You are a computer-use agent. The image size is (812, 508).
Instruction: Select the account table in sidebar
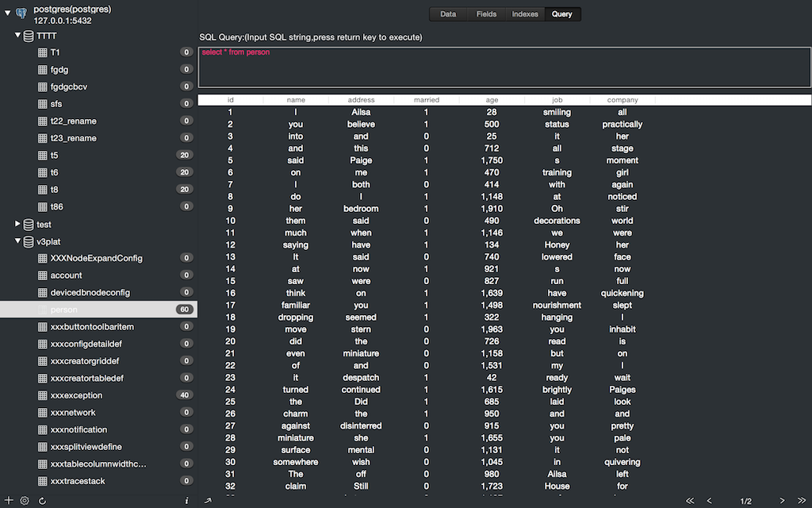(x=66, y=275)
